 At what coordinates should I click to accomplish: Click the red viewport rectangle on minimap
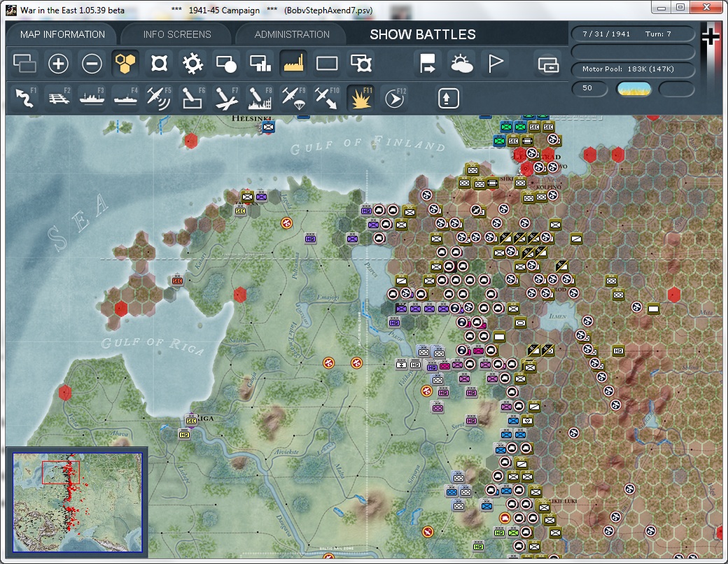pos(61,472)
